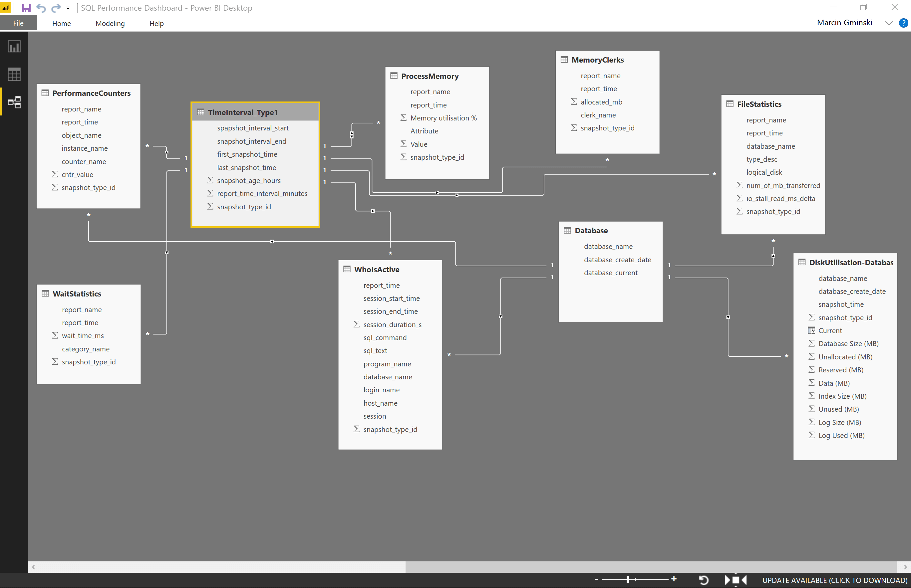This screenshot has height=588, width=911.
Task: Redo the last action
Action: 56,8
